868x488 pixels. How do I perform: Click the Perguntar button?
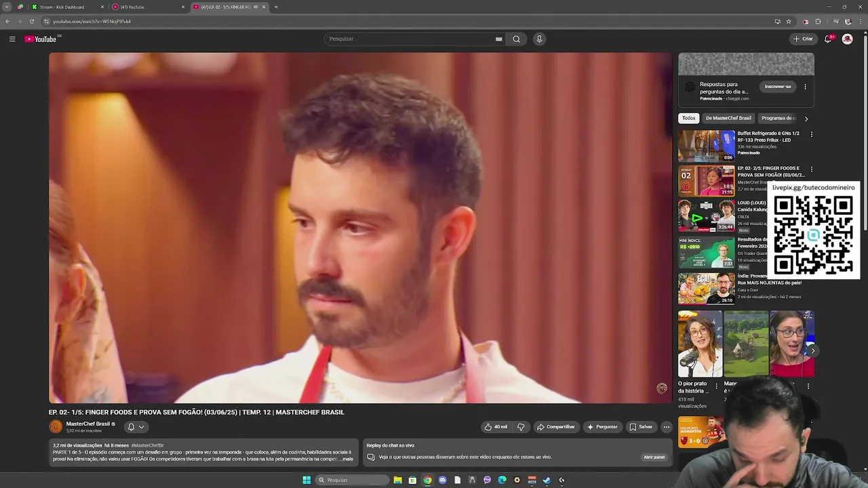(x=602, y=427)
